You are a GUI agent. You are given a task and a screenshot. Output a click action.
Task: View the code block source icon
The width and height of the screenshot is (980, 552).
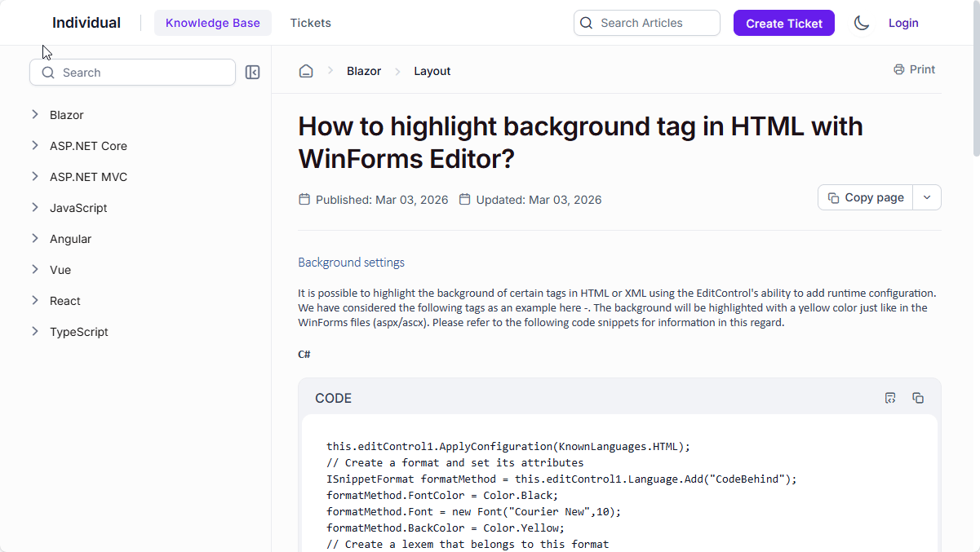coord(890,398)
